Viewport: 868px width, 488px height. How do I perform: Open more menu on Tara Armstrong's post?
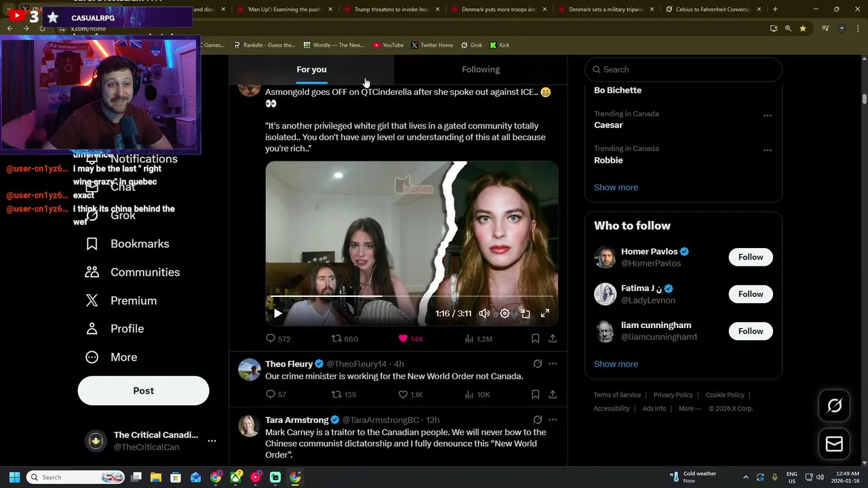553,420
